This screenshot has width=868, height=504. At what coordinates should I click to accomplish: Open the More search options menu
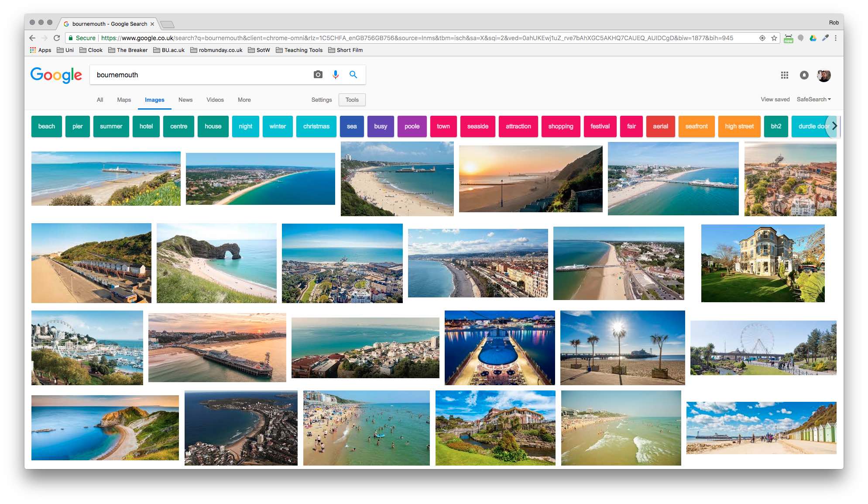pyautogui.click(x=244, y=100)
